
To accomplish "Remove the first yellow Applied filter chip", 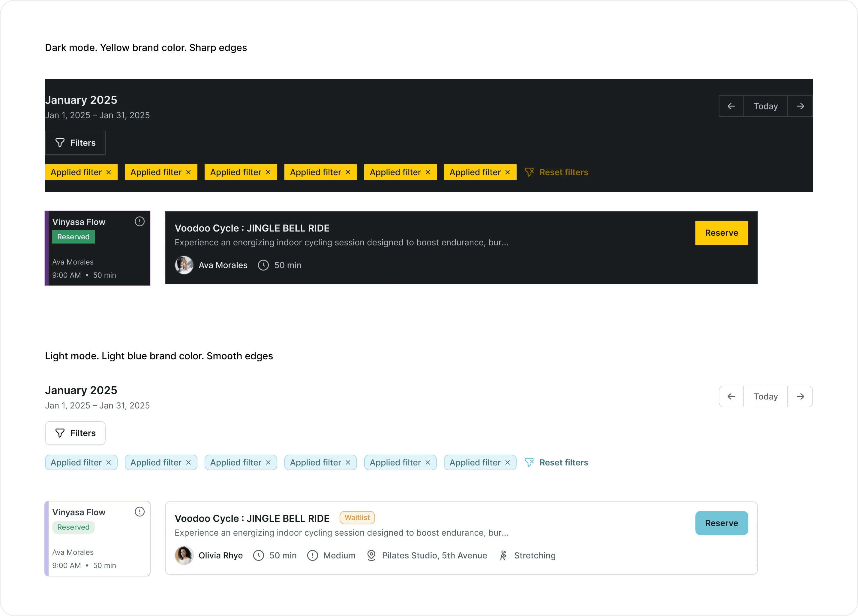I will pyautogui.click(x=109, y=172).
